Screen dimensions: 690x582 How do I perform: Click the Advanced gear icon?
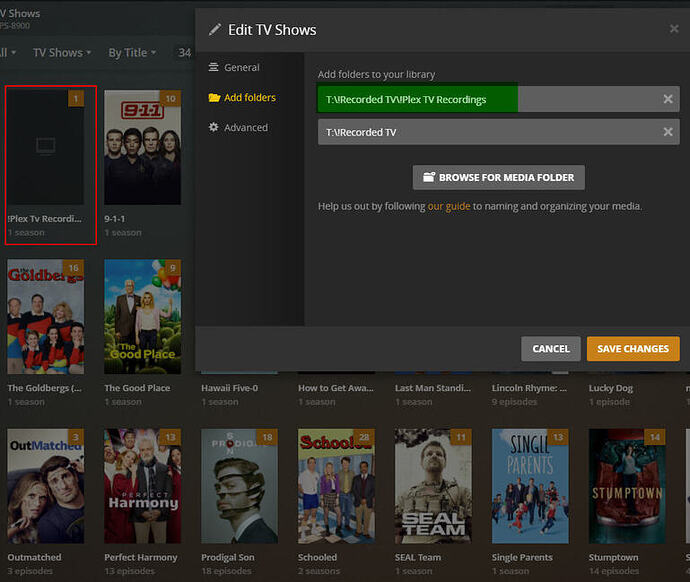(x=213, y=127)
